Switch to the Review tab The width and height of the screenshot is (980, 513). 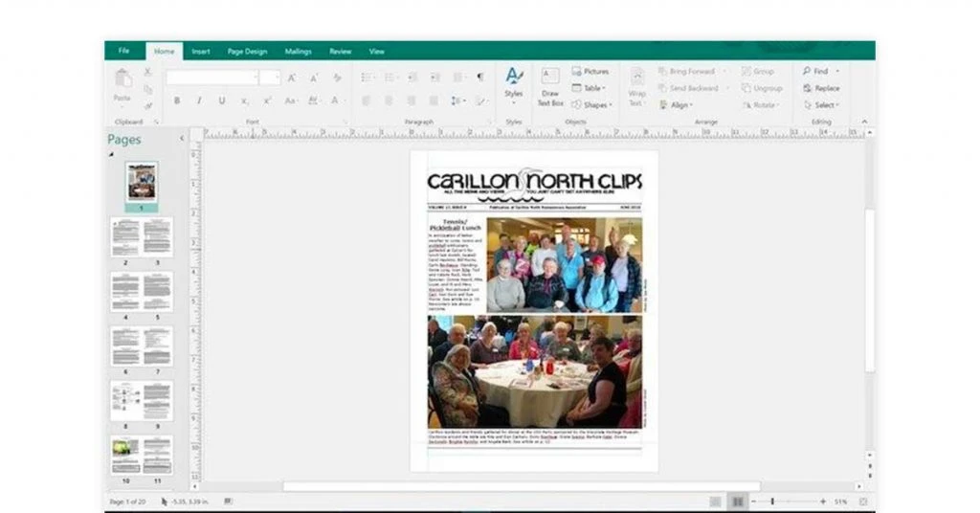(x=340, y=52)
